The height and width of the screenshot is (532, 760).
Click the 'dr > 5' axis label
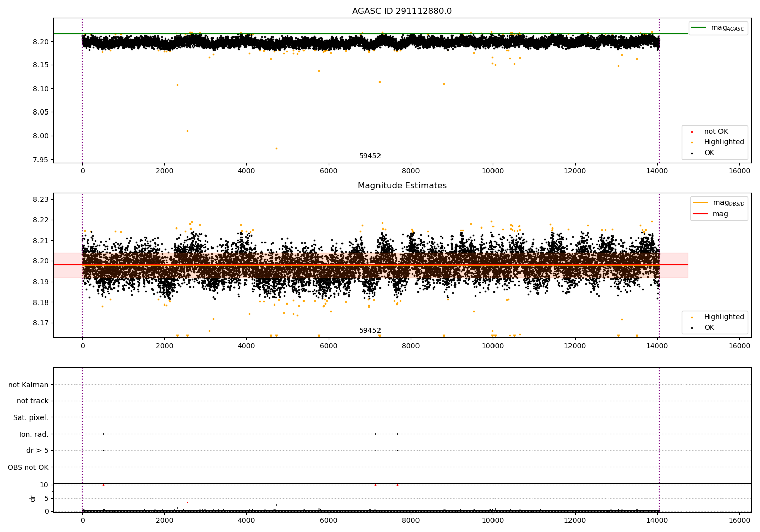pos(37,451)
